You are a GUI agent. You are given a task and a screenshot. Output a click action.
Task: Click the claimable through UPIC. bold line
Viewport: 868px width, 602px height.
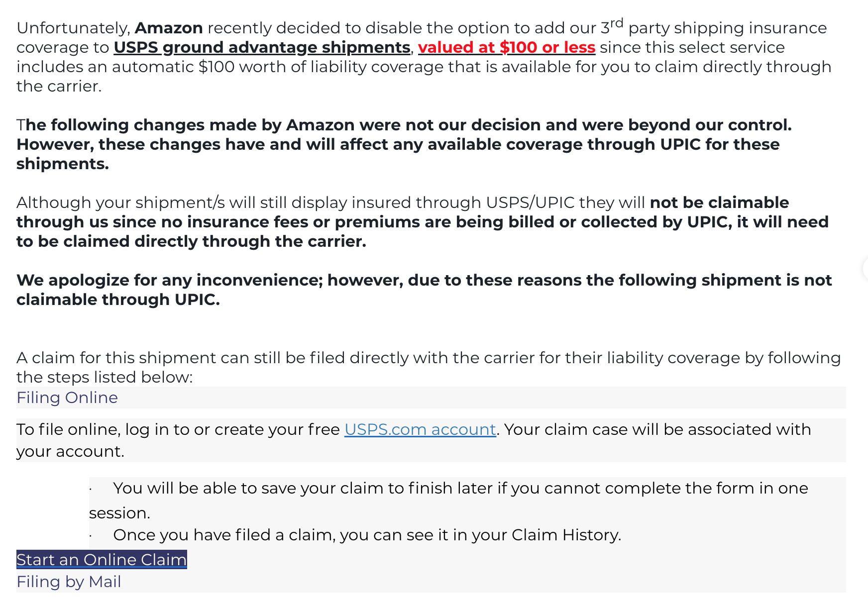[x=118, y=300]
